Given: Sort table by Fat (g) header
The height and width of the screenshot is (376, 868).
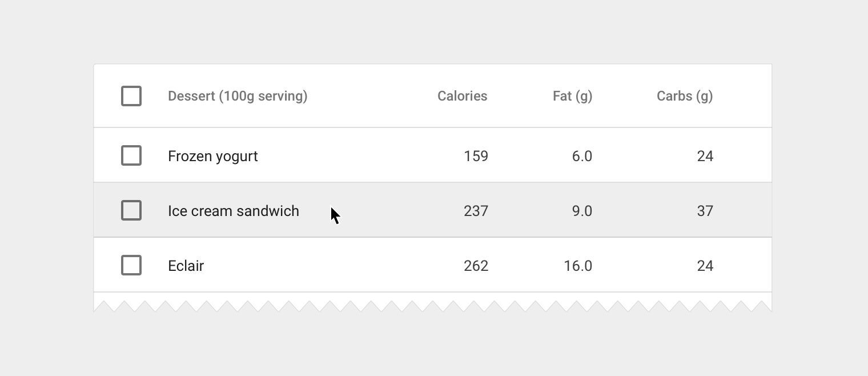Looking at the screenshot, I should 572,96.
